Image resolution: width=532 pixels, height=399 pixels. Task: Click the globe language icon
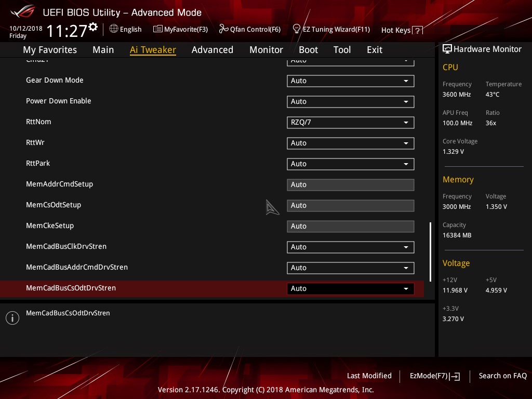pos(114,29)
